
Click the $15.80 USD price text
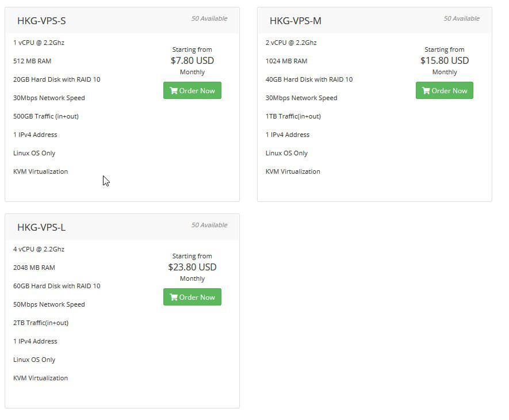pyautogui.click(x=445, y=60)
